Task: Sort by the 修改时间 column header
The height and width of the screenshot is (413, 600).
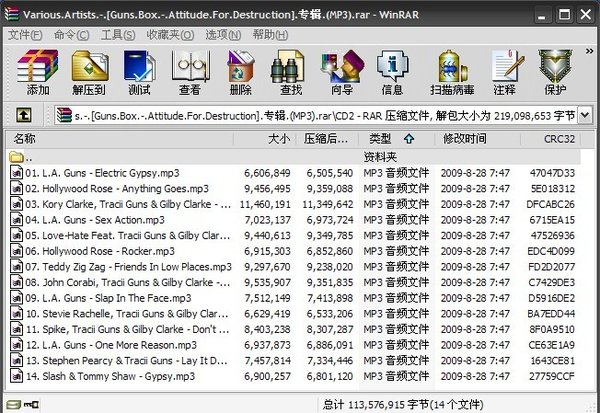Action: click(x=477, y=139)
